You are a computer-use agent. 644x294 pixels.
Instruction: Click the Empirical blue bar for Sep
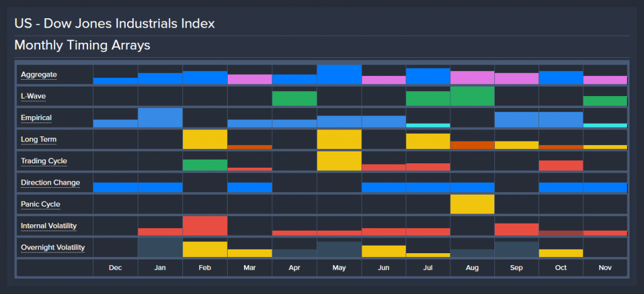[517, 120]
